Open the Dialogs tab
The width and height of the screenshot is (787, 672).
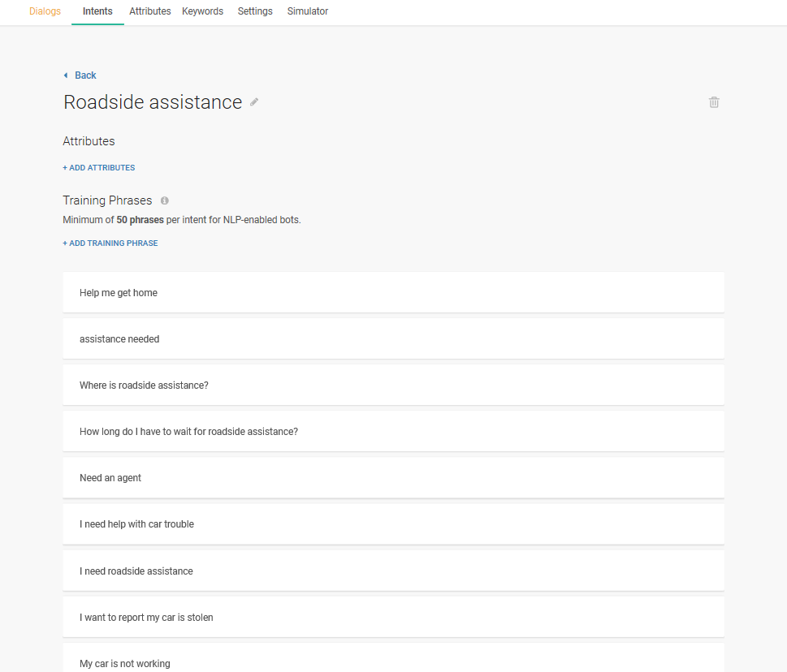(x=45, y=11)
